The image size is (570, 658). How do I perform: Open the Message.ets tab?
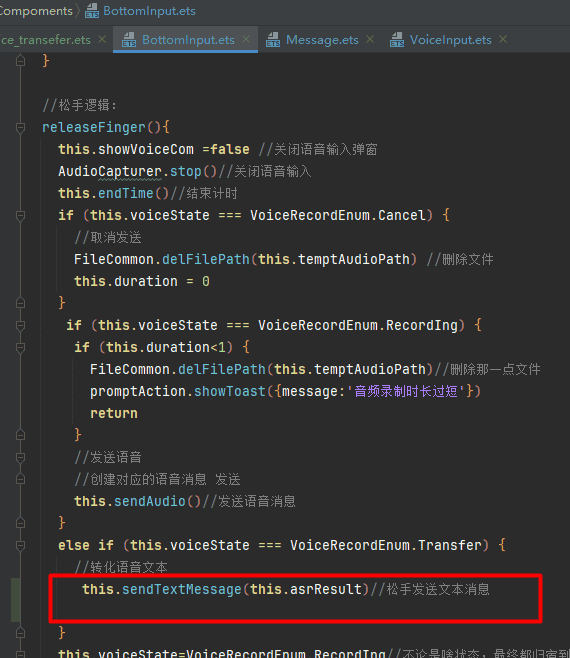pyautogui.click(x=322, y=40)
